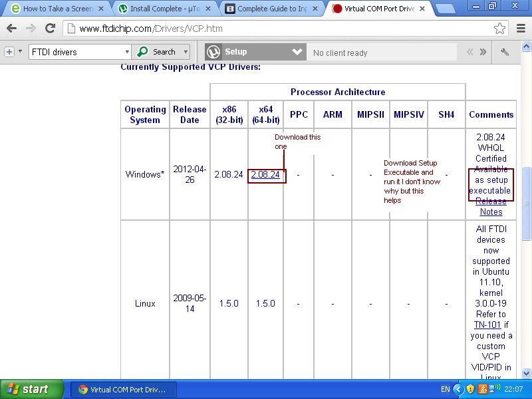The width and height of the screenshot is (532, 399).
Task: Open a new tab with the blank tab button
Action: coord(444,9)
